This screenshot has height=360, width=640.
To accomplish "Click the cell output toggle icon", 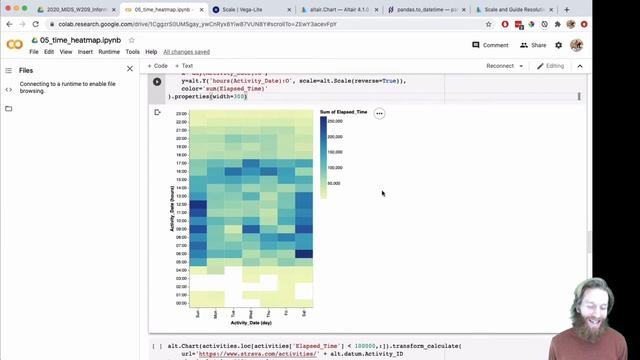I will (157, 112).
